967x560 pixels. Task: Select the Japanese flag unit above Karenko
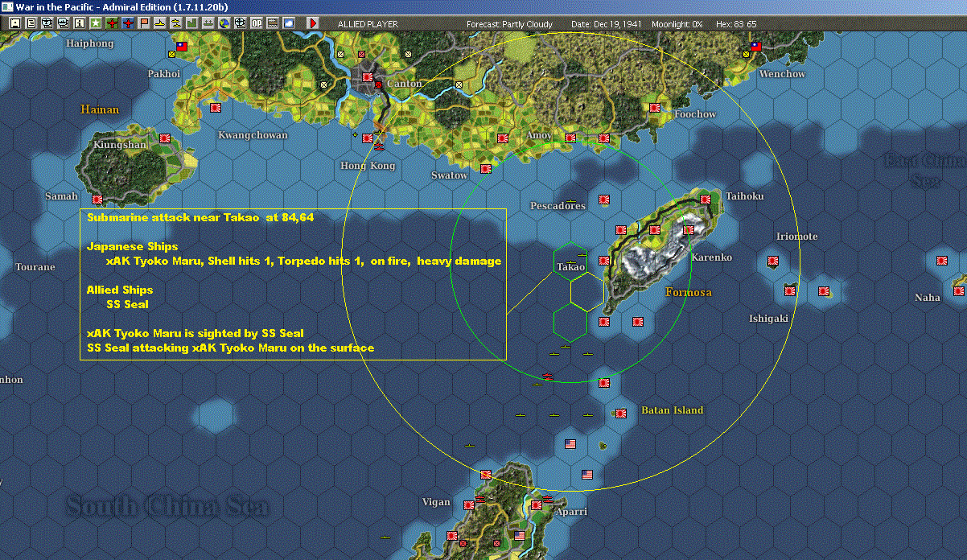pos(689,230)
